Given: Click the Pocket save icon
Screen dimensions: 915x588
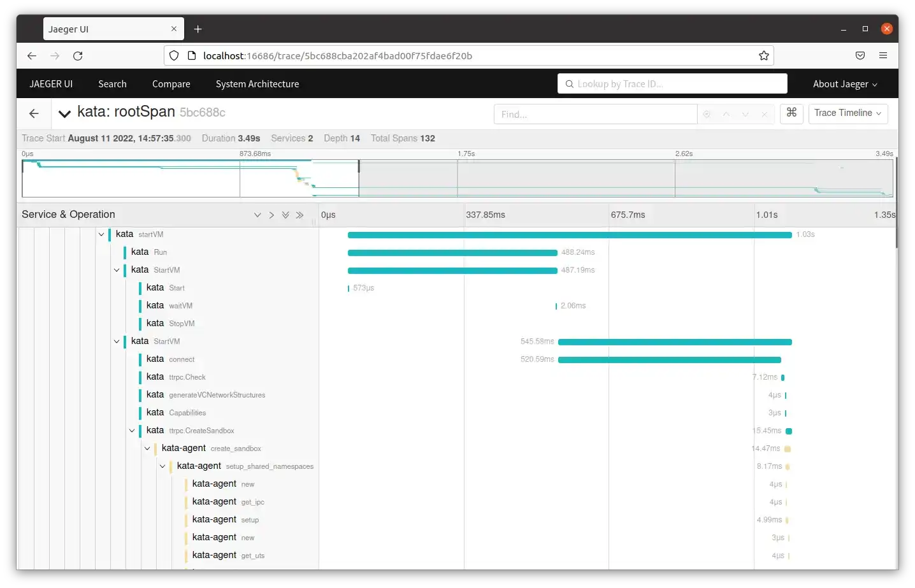Looking at the screenshot, I should point(860,56).
